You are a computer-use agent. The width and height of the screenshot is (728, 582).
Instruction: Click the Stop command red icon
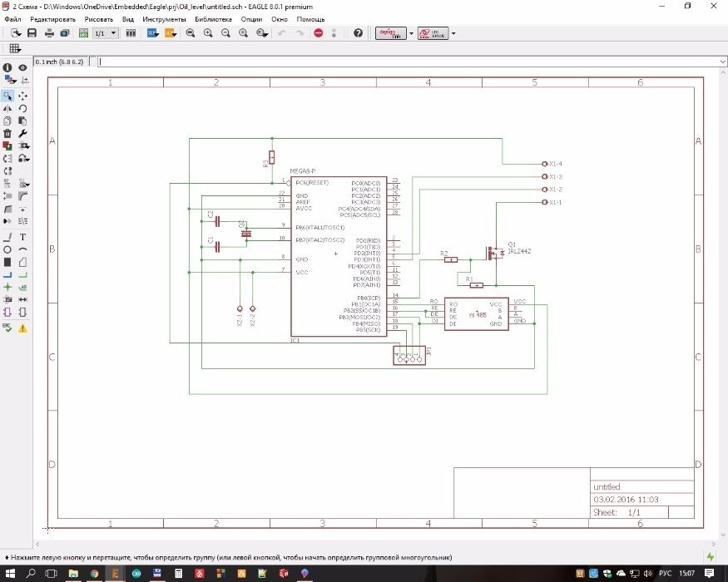pyautogui.click(x=319, y=33)
